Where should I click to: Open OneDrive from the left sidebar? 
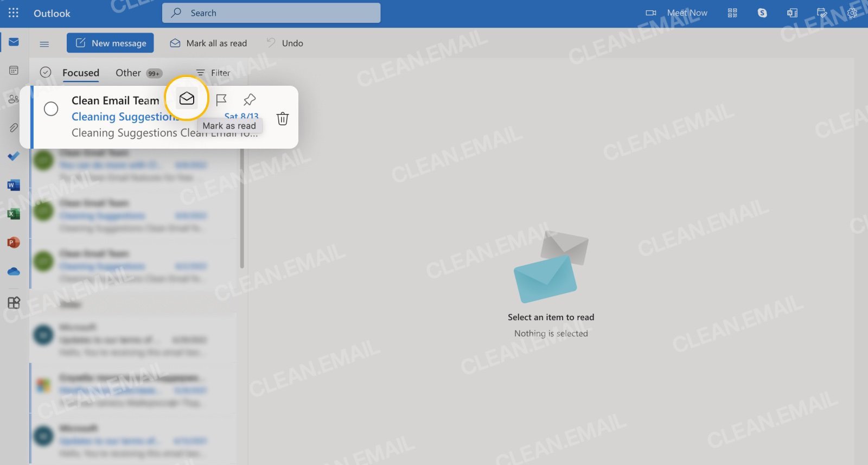point(14,271)
